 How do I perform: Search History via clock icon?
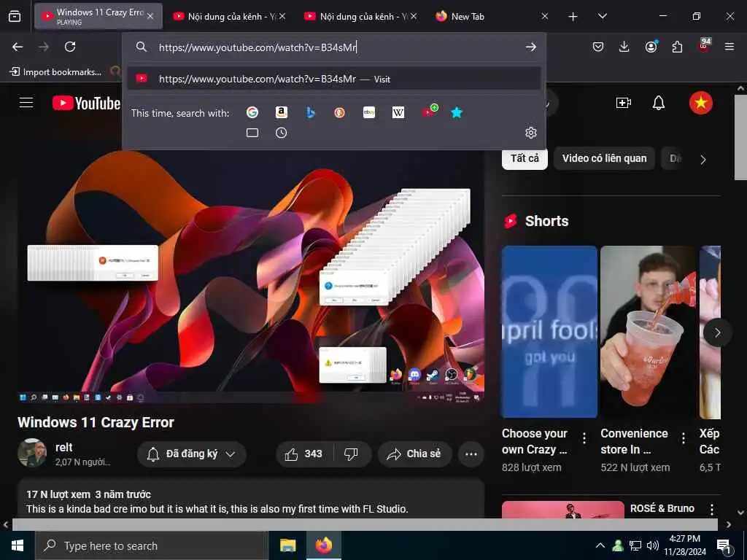pyautogui.click(x=282, y=133)
